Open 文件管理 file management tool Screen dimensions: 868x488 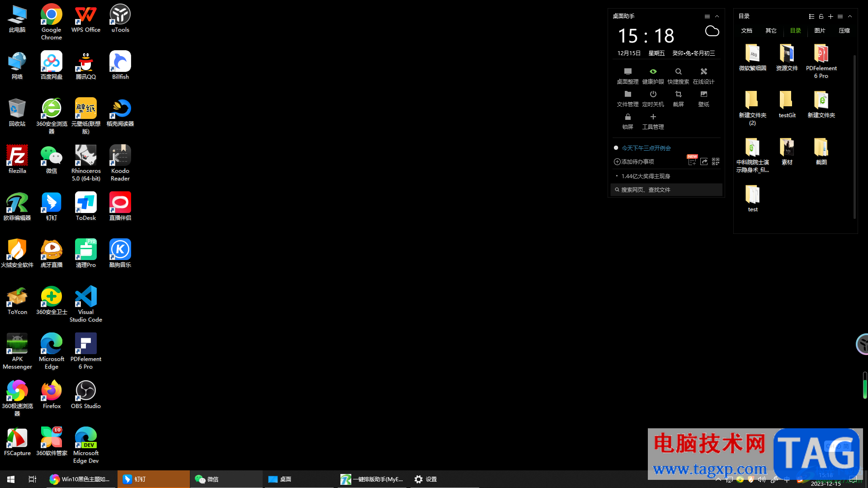(x=627, y=98)
